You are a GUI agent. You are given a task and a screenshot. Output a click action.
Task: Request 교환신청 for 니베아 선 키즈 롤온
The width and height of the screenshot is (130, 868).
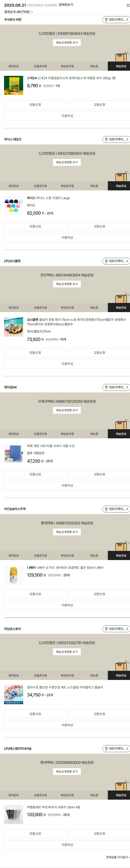99,594
